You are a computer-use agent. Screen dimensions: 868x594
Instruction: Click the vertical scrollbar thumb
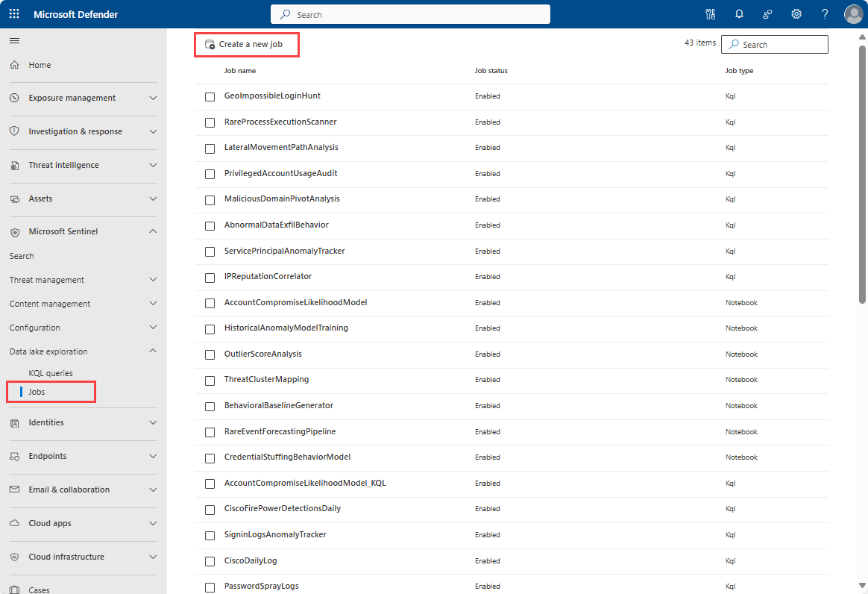[862, 175]
